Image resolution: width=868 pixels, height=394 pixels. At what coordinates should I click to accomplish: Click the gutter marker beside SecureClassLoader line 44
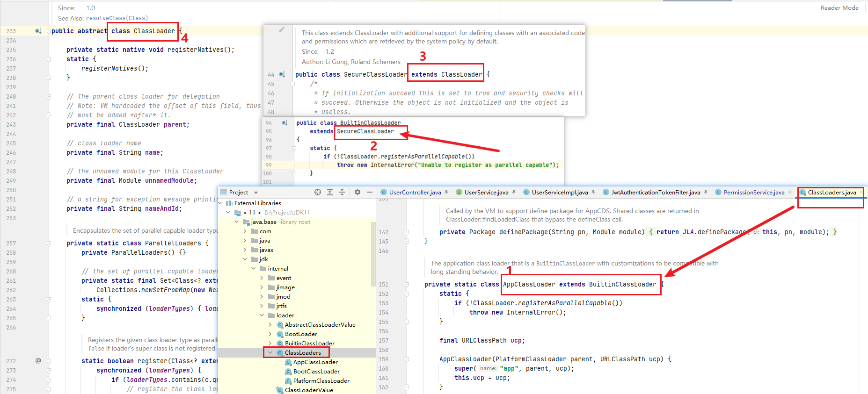[282, 74]
